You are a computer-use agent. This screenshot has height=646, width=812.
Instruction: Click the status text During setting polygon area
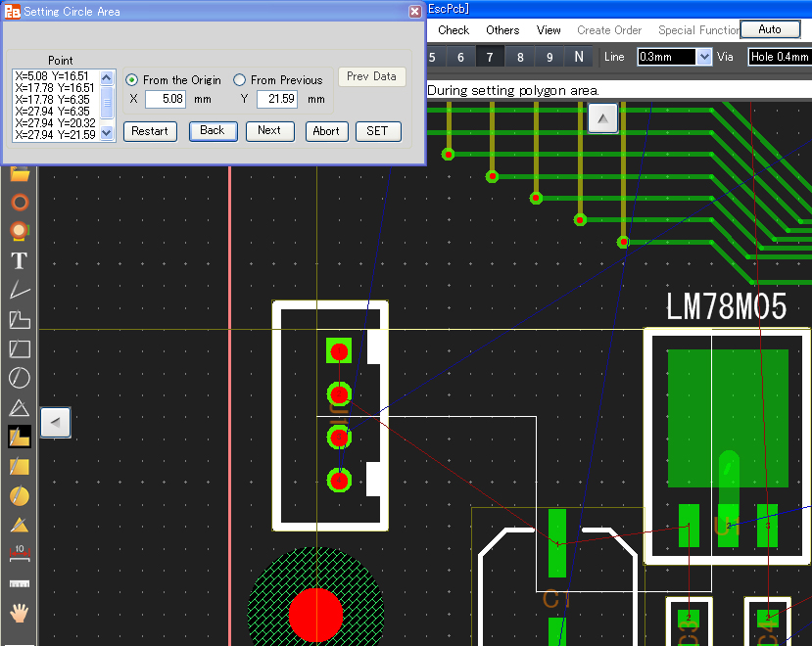click(512, 91)
